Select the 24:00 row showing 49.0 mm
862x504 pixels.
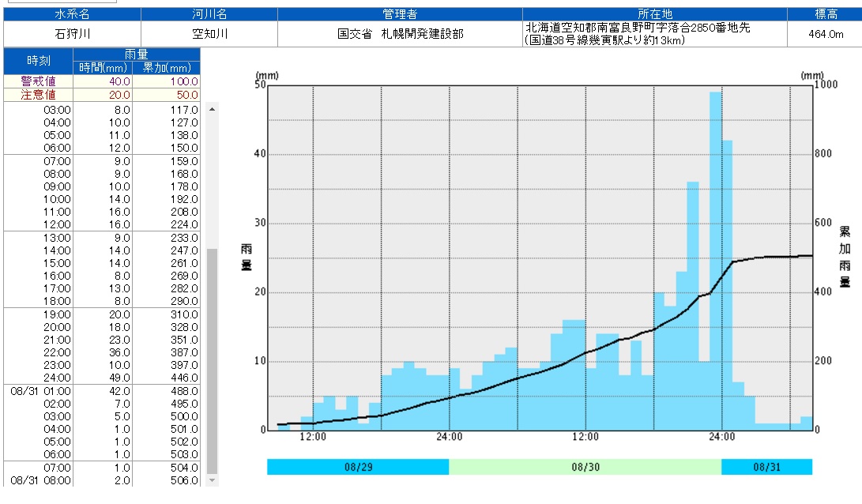[102, 378]
